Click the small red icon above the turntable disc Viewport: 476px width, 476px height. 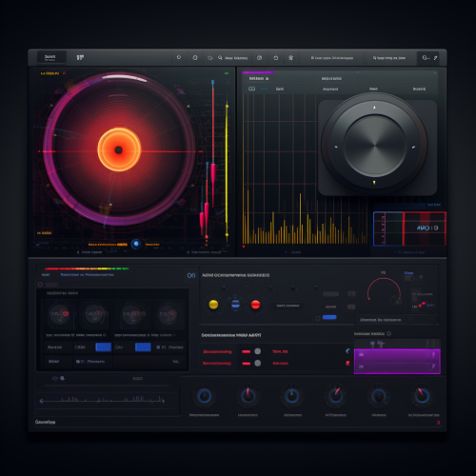64,73
